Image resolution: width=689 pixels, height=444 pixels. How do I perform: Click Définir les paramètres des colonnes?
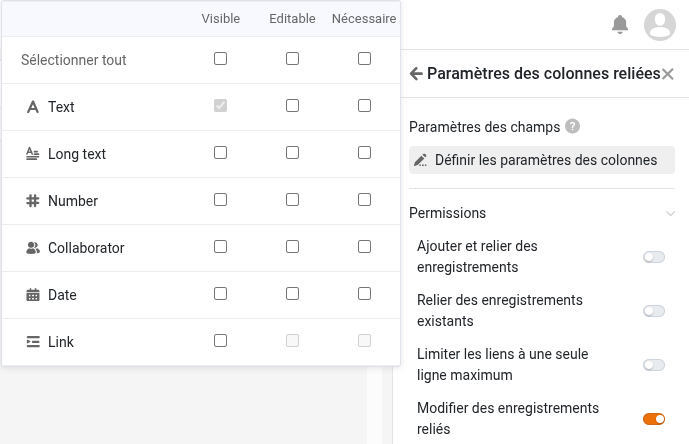(542, 160)
